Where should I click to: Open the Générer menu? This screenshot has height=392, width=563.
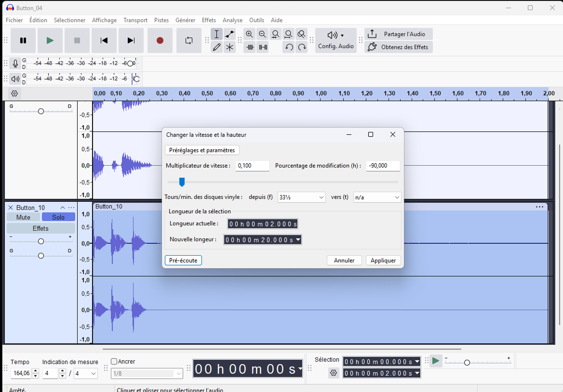click(x=185, y=20)
